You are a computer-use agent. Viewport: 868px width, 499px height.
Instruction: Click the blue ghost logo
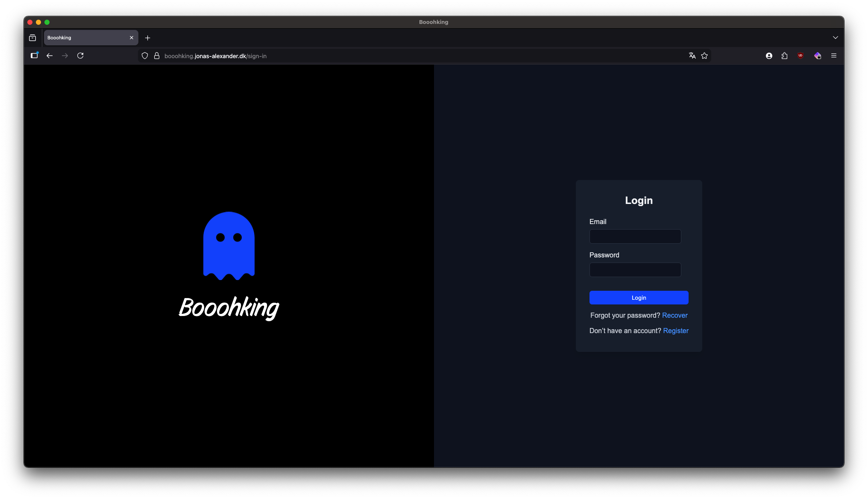point(229,245)
